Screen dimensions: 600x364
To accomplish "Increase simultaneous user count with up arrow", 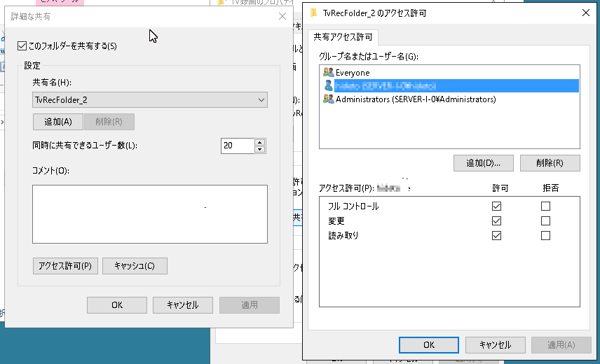I will 260,142.
